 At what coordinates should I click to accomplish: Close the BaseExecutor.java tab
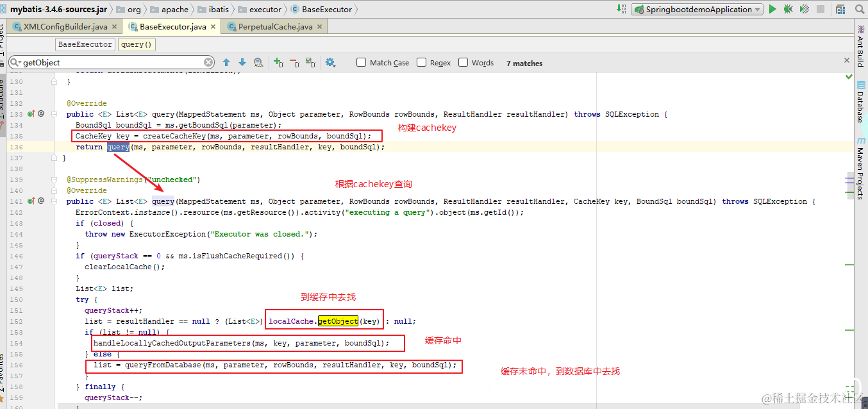click(213, 27)
